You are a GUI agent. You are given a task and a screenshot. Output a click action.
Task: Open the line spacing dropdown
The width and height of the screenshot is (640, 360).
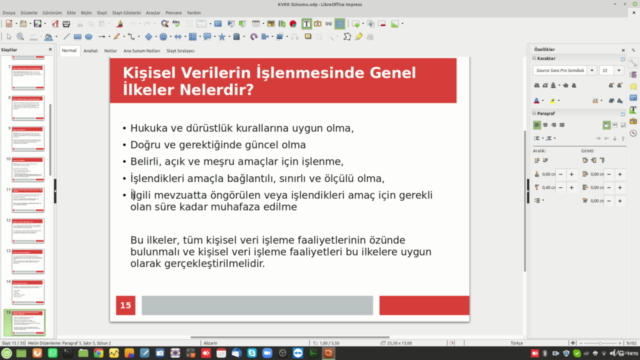click(x=543, y=200)
